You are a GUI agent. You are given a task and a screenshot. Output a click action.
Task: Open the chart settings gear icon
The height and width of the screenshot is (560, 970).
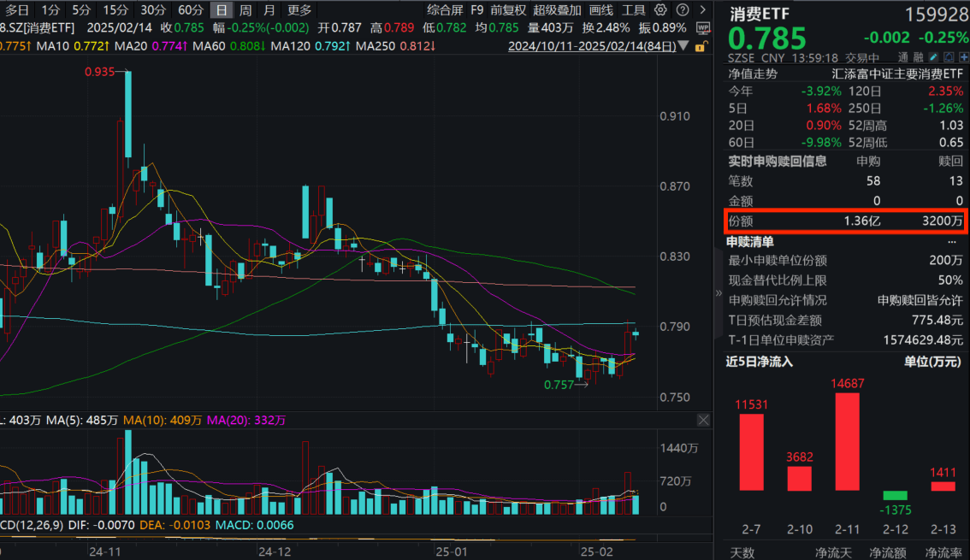659,9
